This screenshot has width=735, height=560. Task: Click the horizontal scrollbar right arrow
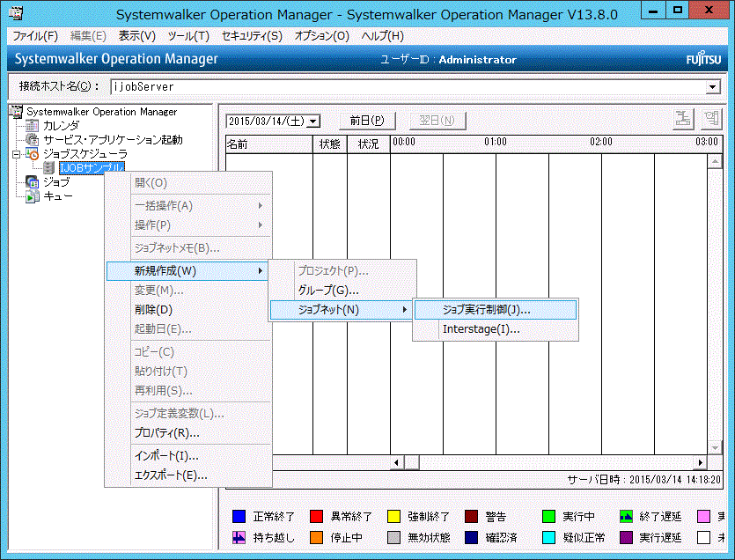click(x=700, y=462)
